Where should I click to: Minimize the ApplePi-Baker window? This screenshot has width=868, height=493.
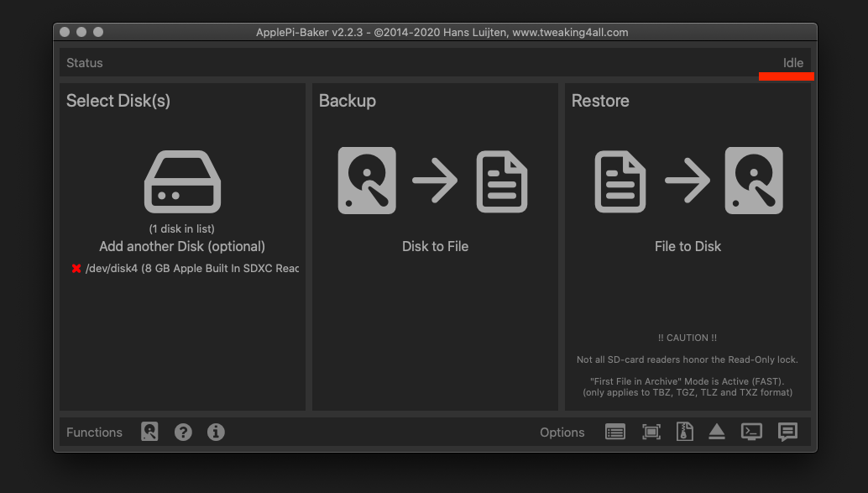click(x=81, y=32)
